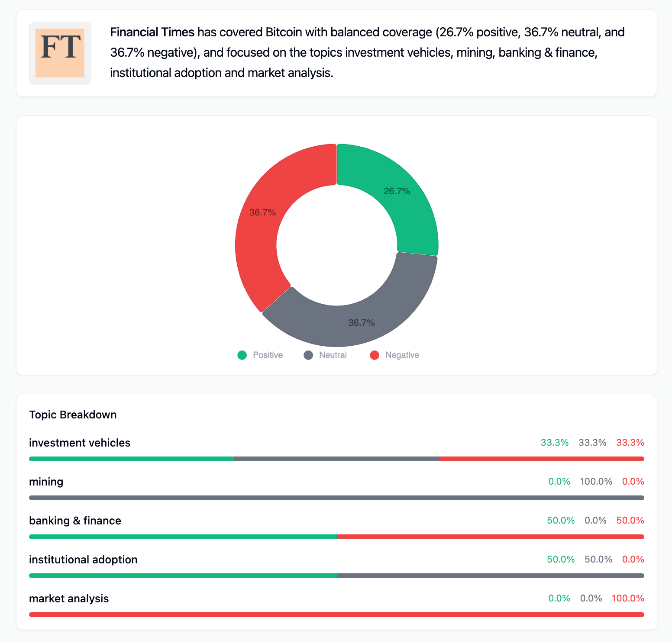Click the red 36.7% negative donut segment
672x643 pixels.
260,225
